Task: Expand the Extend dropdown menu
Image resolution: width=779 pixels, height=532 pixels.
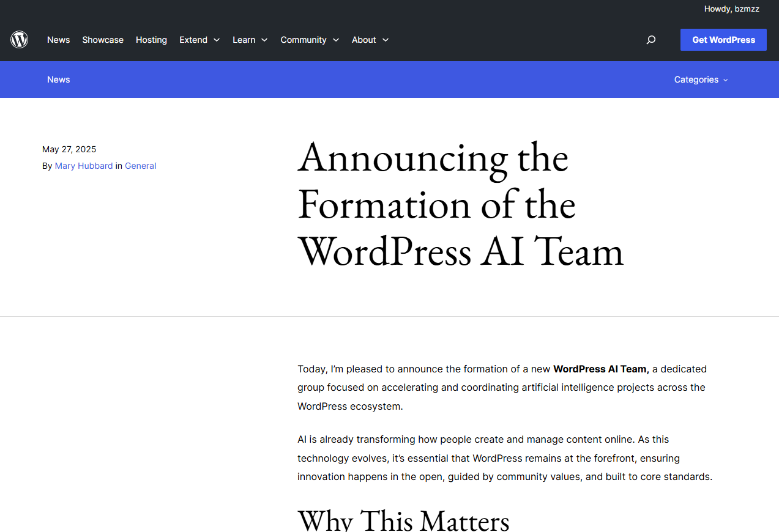Action: [199, 40]
